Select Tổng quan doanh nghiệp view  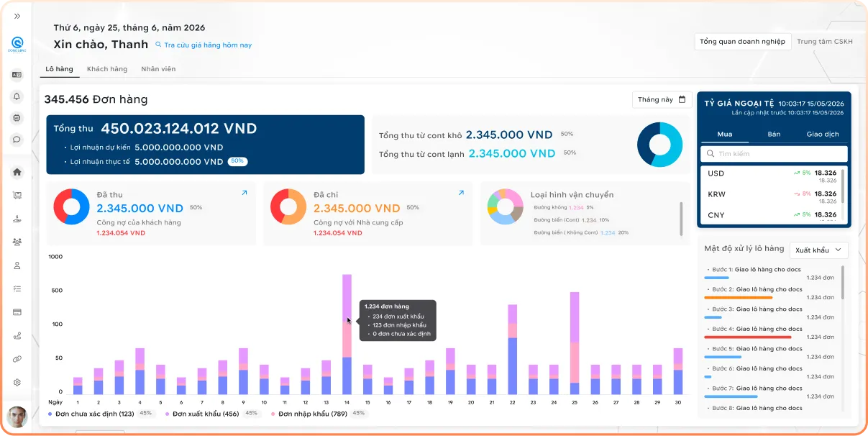click(742, 42)
